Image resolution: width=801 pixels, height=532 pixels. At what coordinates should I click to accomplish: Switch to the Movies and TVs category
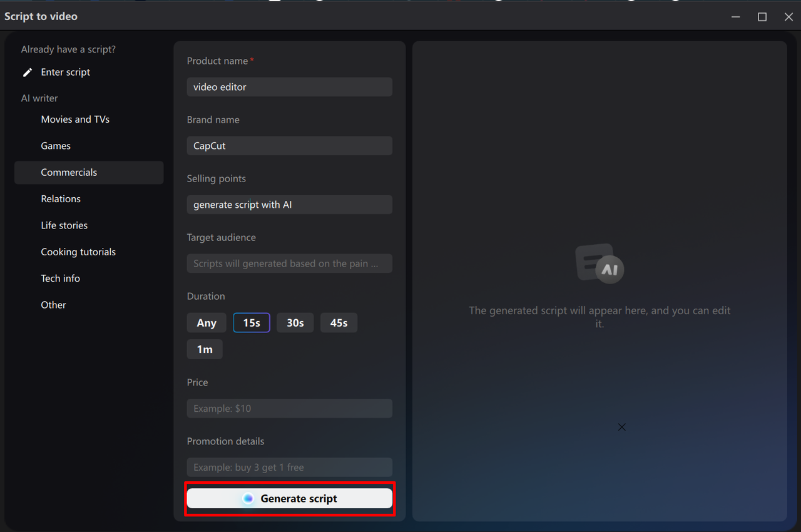pos(74,119)
